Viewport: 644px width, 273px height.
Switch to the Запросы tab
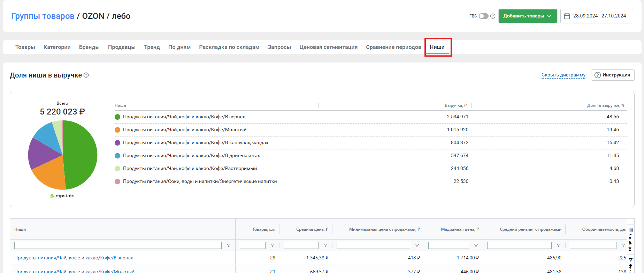(x=279, y=47)
